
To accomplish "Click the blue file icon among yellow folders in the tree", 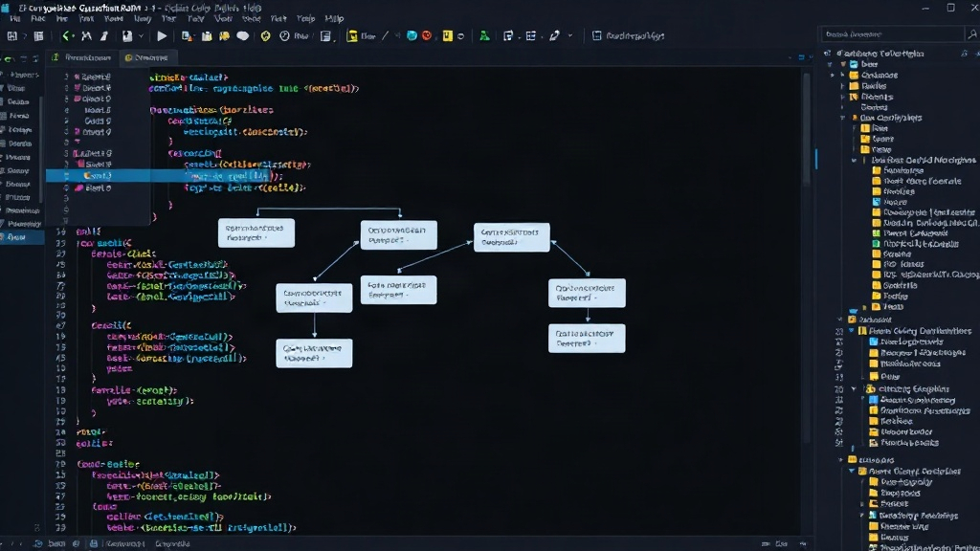I will point(877,202).
